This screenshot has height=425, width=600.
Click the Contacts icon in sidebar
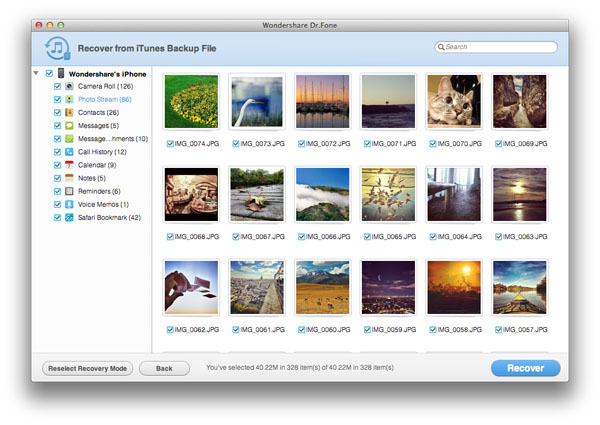(69, 112)
